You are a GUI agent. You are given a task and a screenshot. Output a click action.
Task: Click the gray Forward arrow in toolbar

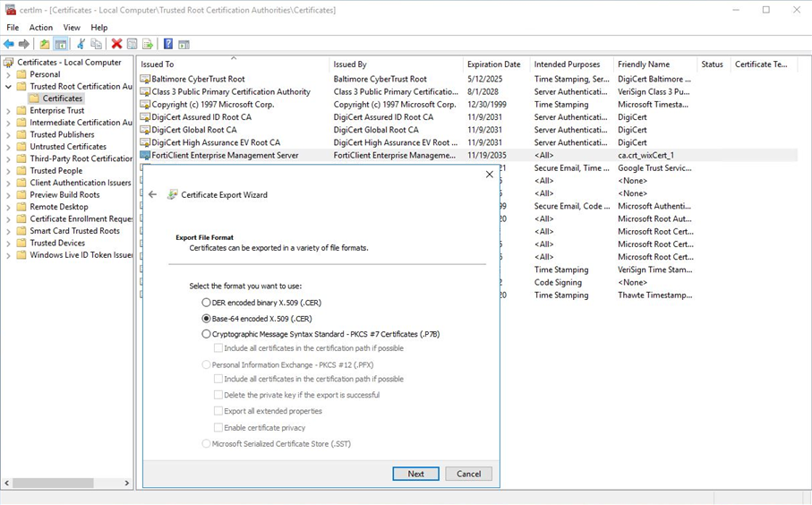(x=23, y=45)
